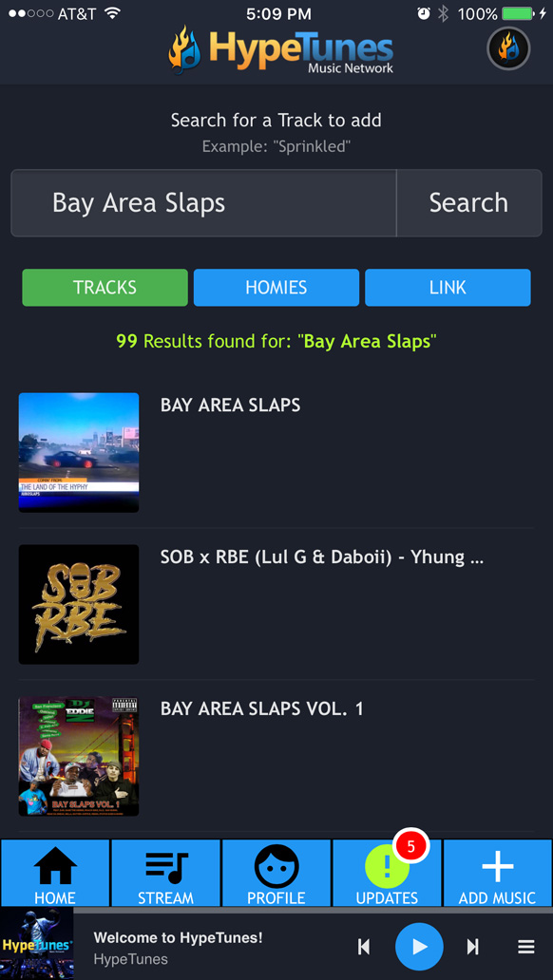
Task: Tap the HypeTunes profile avatar icon
Action: pyautogui.click(x=508, y=48)
